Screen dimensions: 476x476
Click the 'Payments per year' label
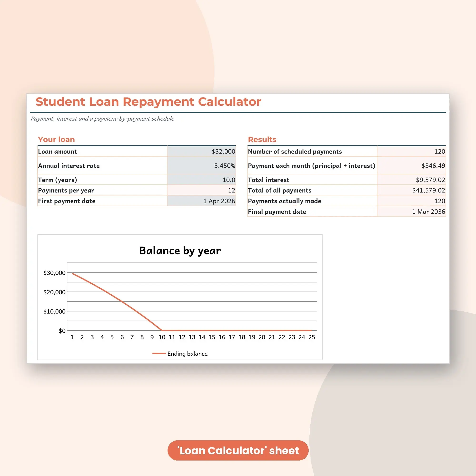66,190
